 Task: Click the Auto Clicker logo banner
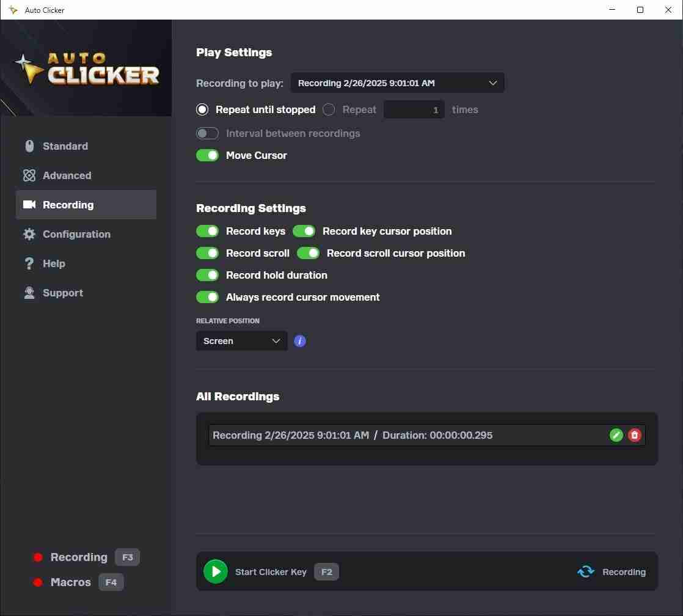pyautogui.click(x=86, y=68)
